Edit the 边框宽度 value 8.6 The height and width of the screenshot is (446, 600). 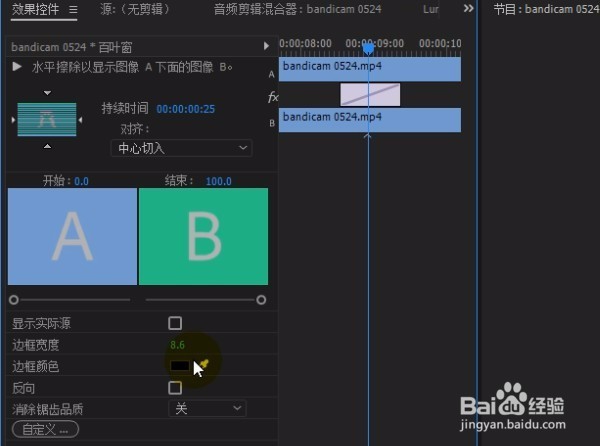pyautogui.click(x=177, y=345)
